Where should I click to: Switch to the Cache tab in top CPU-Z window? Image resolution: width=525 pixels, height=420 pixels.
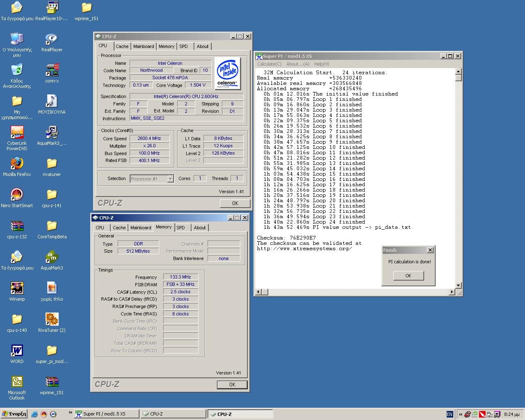pos(122,46)
